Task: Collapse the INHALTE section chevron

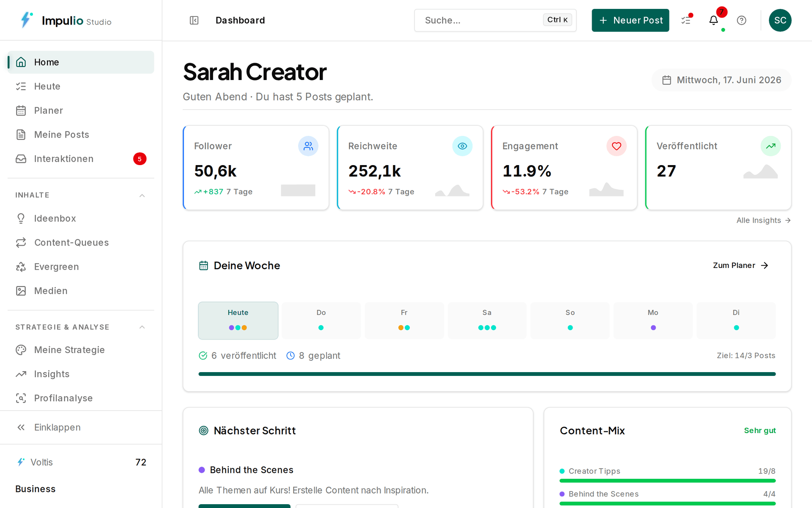Action: [x=142, y=195]
